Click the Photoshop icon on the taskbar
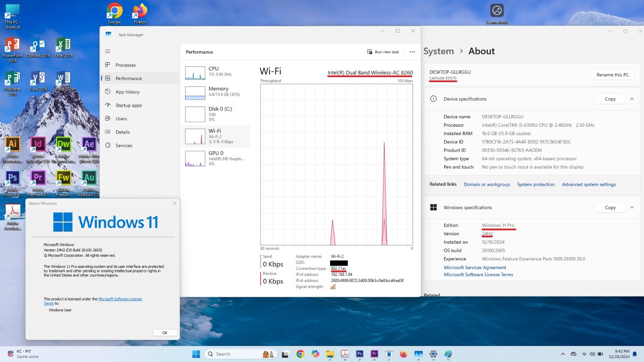 coord(359,354)
